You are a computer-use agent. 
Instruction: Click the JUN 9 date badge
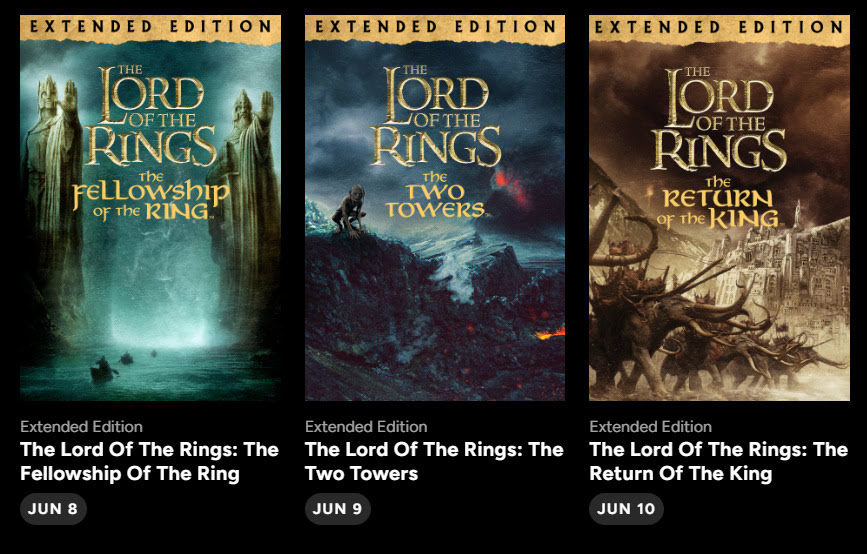click(x=337, y=509)
